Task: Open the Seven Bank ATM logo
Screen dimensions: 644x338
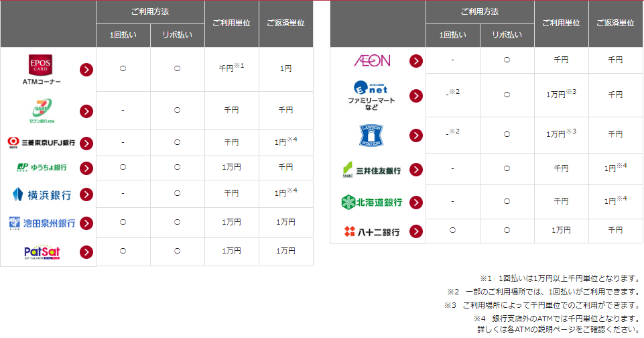Action: pyautogui.click(x=42, y=111)
